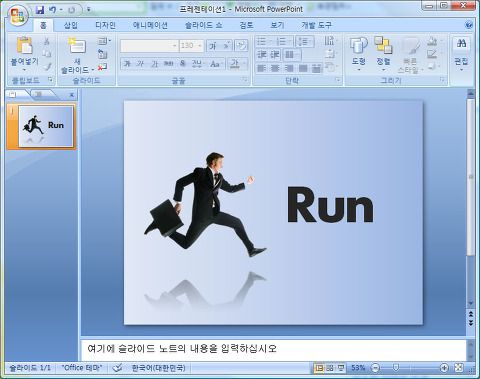Save the presentation with the floppy disk icon
The image size is (480, 379).
coord(40,10)
